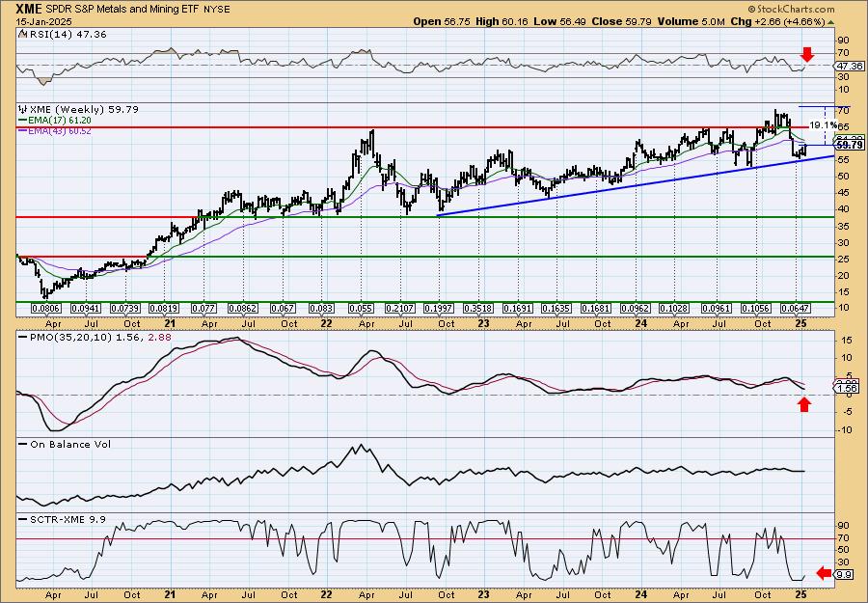Click the 0.1028 yield value box

pos(674,308)
